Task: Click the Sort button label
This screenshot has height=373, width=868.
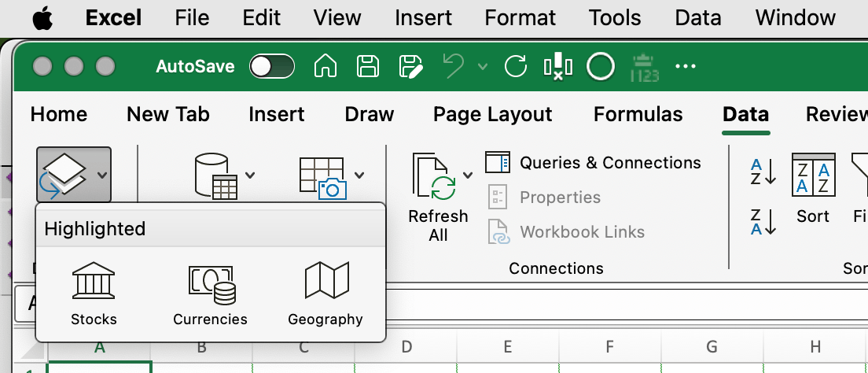Action: click(813, 216)
